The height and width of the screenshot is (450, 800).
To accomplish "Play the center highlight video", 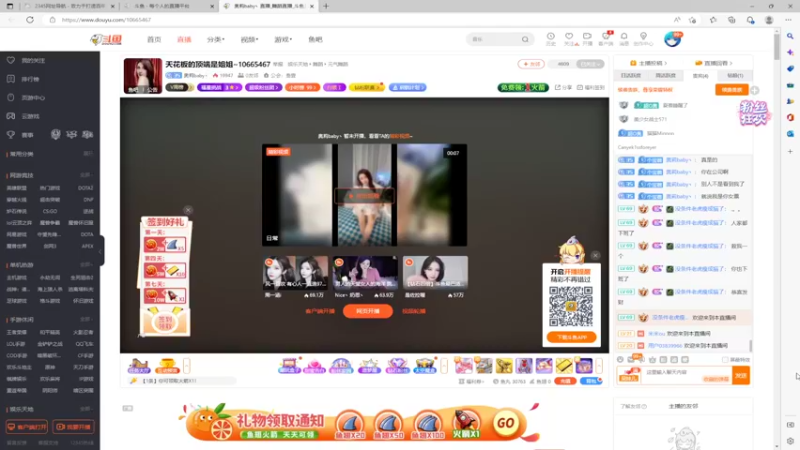I will pyautogui.click(x=364, y=196).
